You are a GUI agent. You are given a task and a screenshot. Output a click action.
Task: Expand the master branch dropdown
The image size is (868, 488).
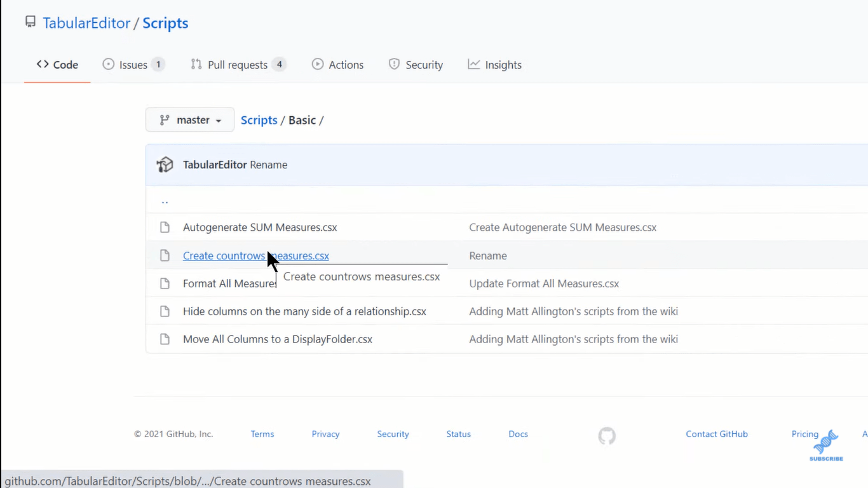pyautogui.click(x=190, y=120)
